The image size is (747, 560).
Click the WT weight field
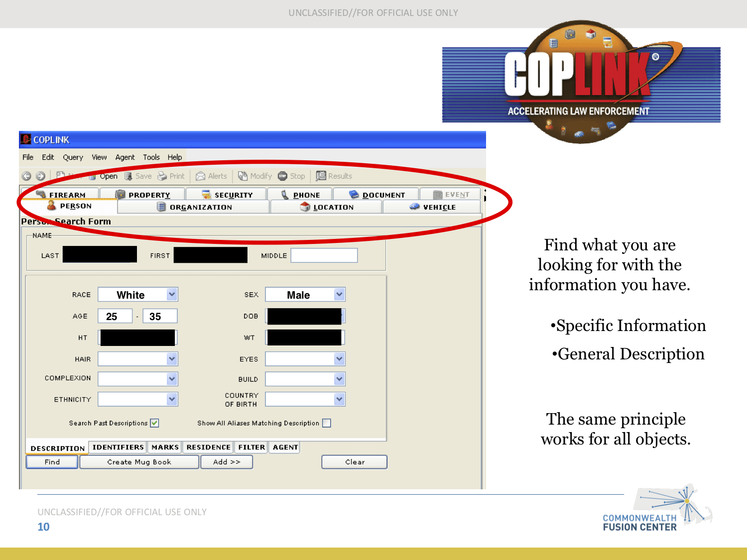(305, 337)
